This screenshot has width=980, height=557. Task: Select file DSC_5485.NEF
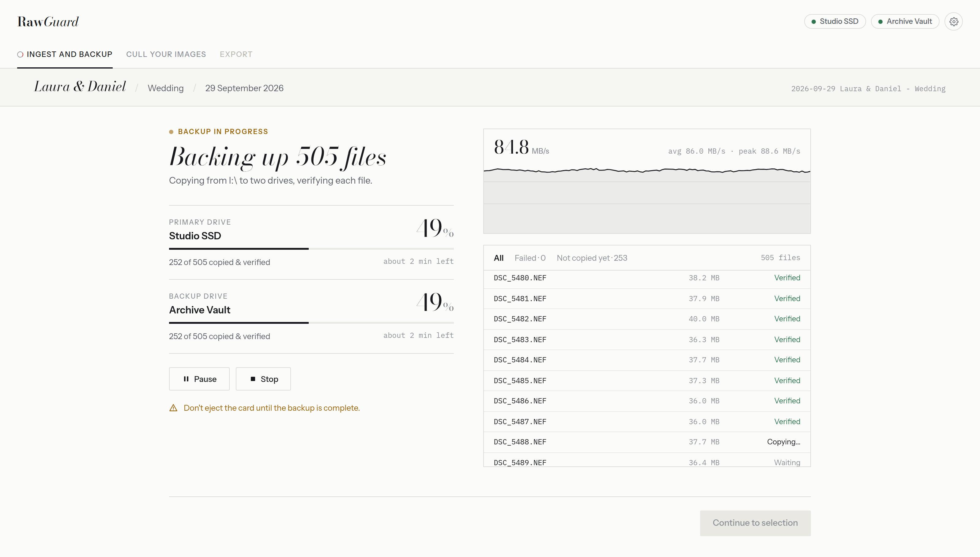(x=646, y=381)
